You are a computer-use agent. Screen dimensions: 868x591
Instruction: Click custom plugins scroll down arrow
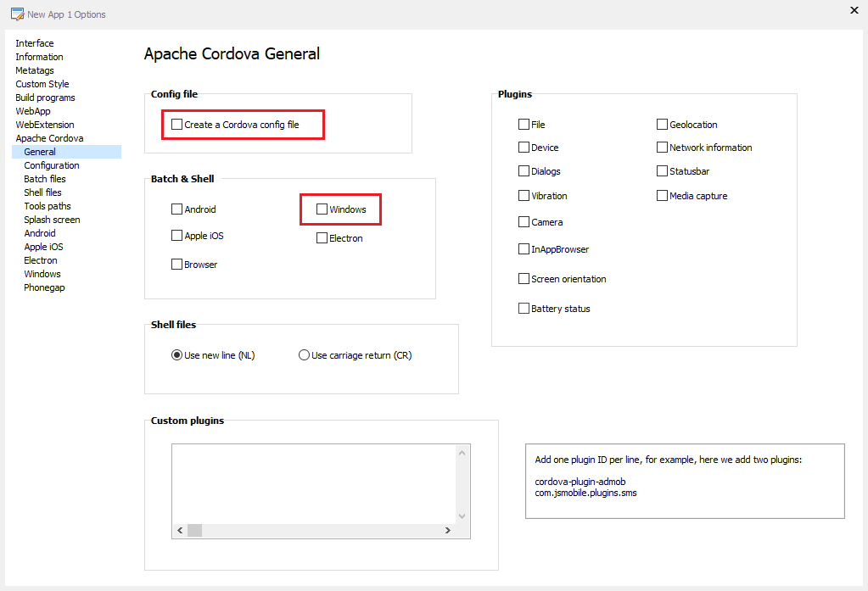pyautogui.click(x=462, y=516)
